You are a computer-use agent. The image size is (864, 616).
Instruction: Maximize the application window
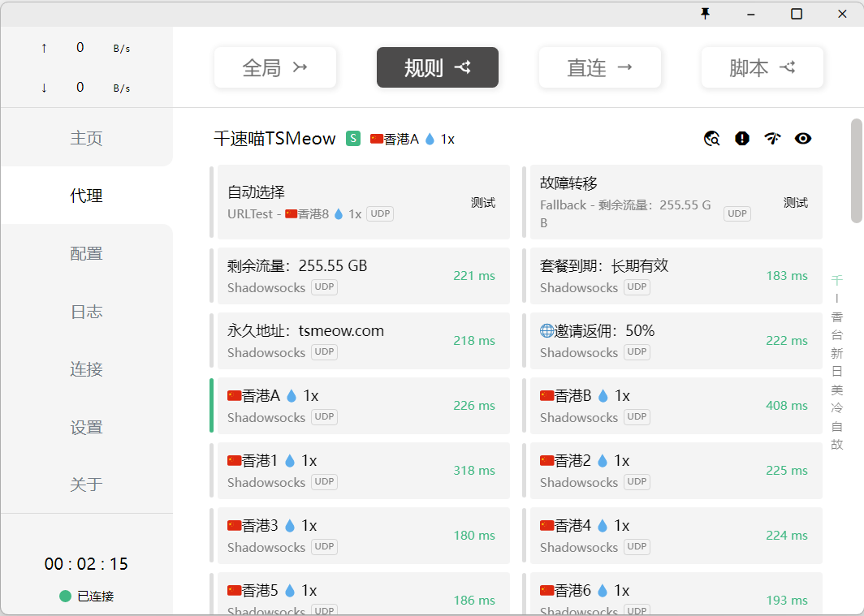[x=797, y=14]
